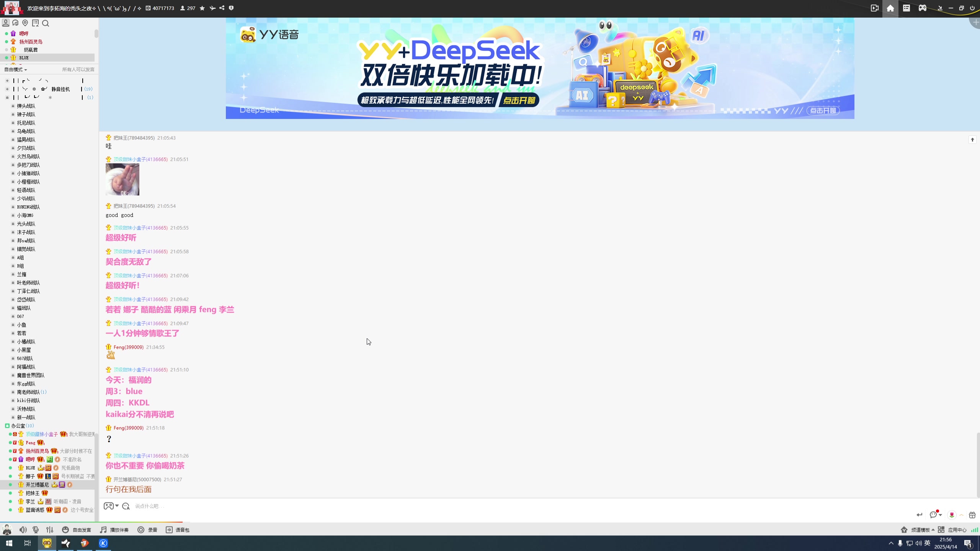Click the location pin icon in sidebar
The width and height of the screenshot is (980, 551).
click(x=25, y=23)
